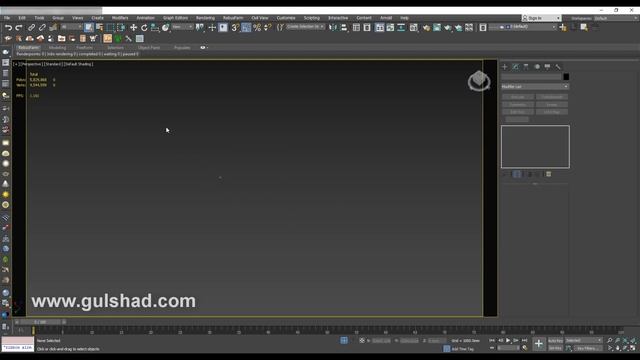The width and height of the screenshot is (640, 360).
Task: Open the Create panel plus tab
Action: [x=504, y=67]
